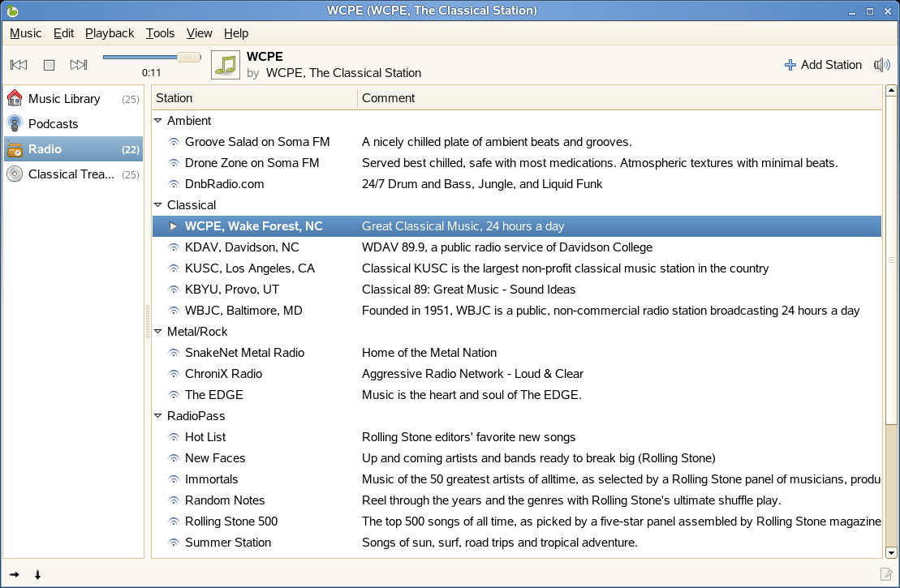
Task: Select 'Groove Salad on Soma FM' station
Action: [257, 142]
